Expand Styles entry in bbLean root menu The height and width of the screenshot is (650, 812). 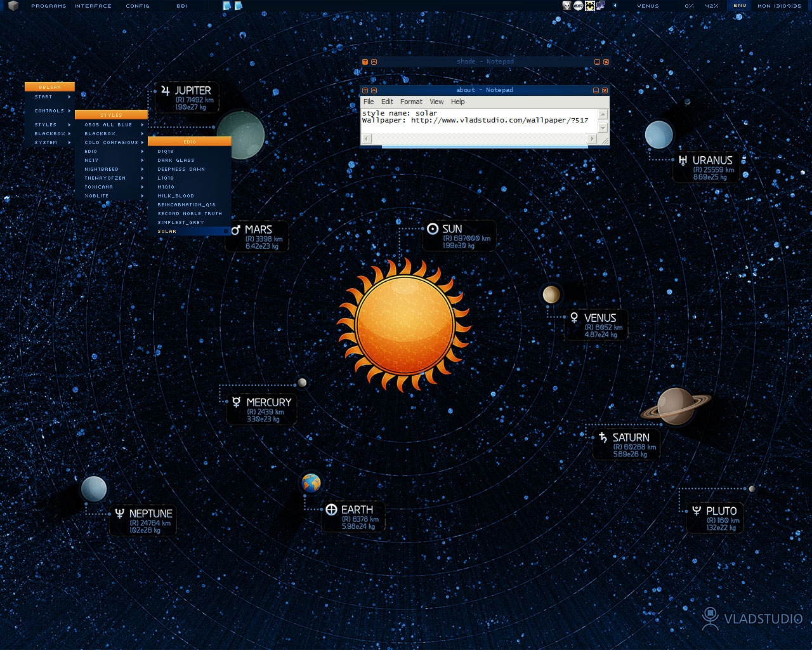[x=49, y=125]
